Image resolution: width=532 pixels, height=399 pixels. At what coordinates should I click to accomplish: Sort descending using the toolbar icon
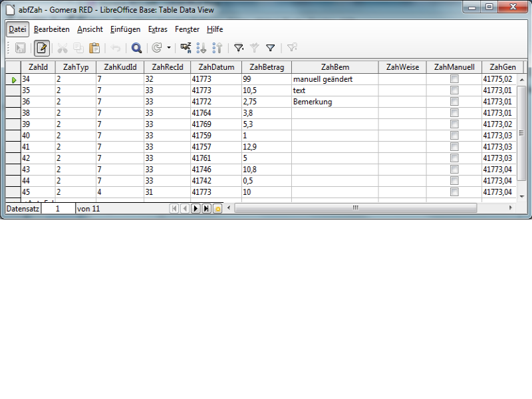(217, 48)
